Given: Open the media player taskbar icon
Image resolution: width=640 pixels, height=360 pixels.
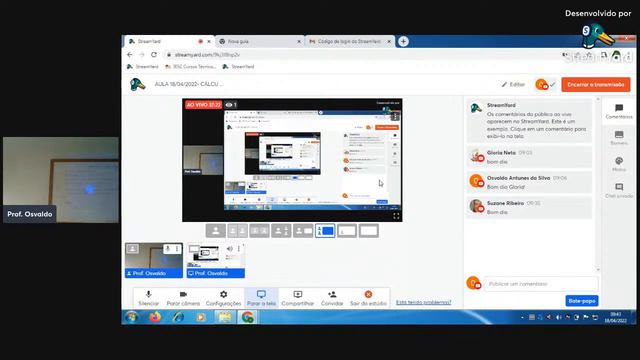Looking at the screenshot, I should click(x=201, y=317).
